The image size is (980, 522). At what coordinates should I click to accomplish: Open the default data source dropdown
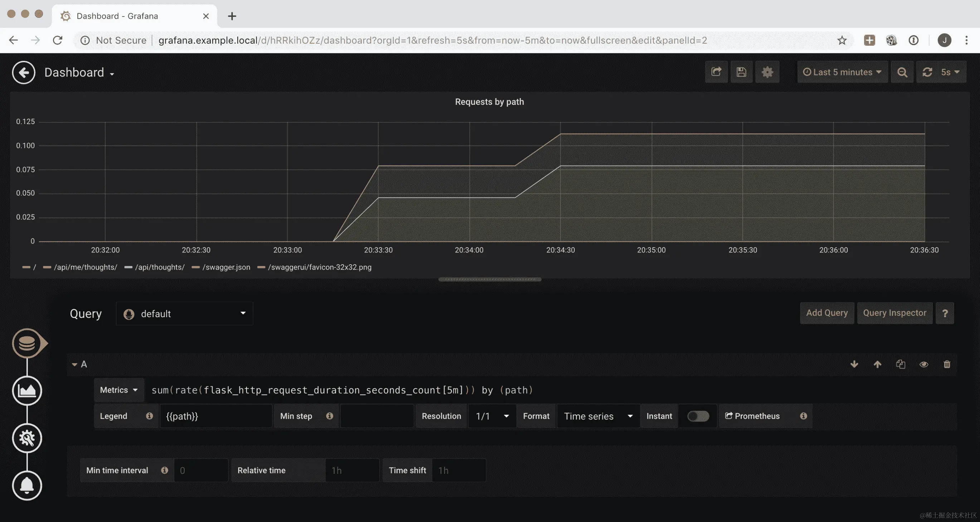click(x=185, y=314)
